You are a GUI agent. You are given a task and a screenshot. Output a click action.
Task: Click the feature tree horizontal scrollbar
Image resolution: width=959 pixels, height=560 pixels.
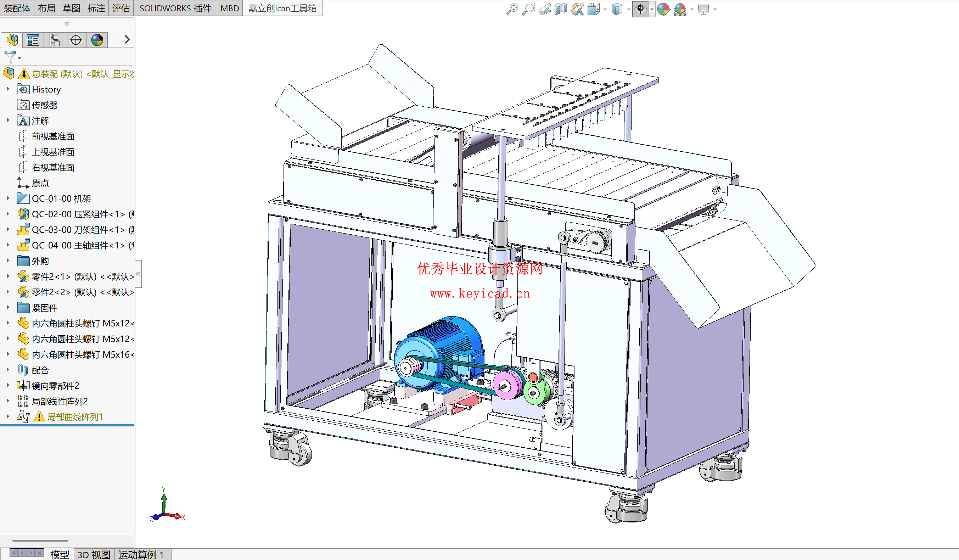40,540
